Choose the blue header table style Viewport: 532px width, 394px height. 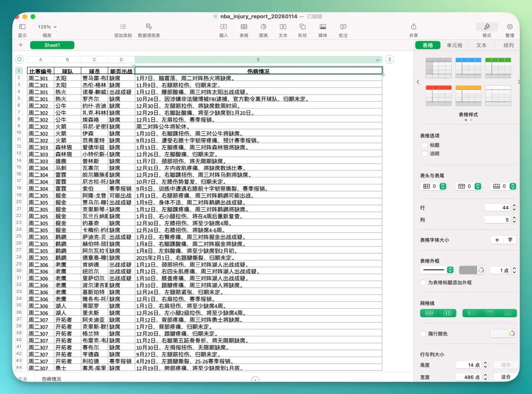[468, 68]
